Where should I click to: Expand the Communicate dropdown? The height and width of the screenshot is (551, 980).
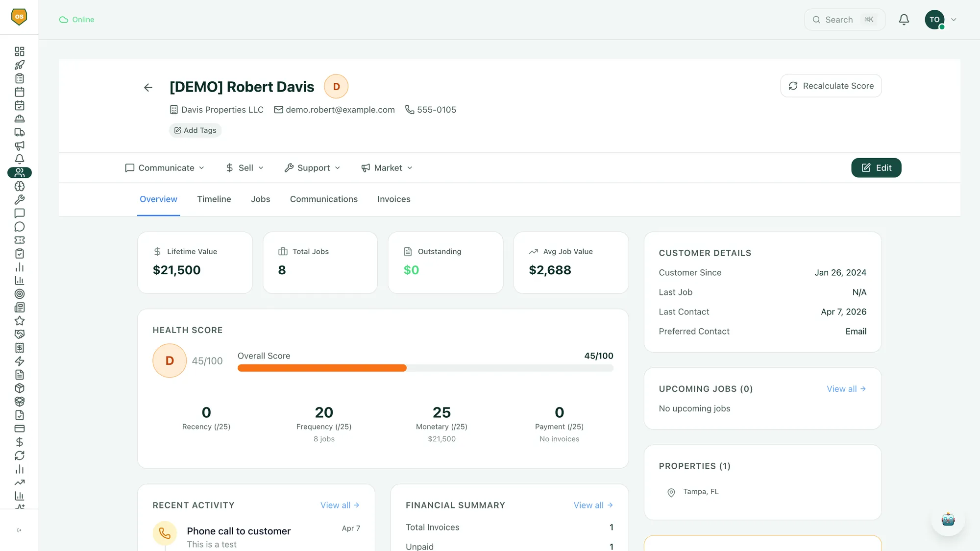(x=165, y=168)
